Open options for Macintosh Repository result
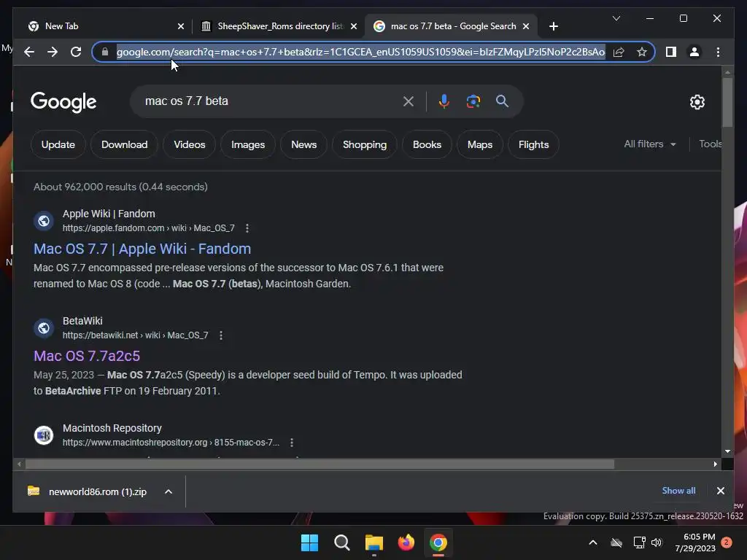This screenshot has width=747, height=560. pos(292,443)
